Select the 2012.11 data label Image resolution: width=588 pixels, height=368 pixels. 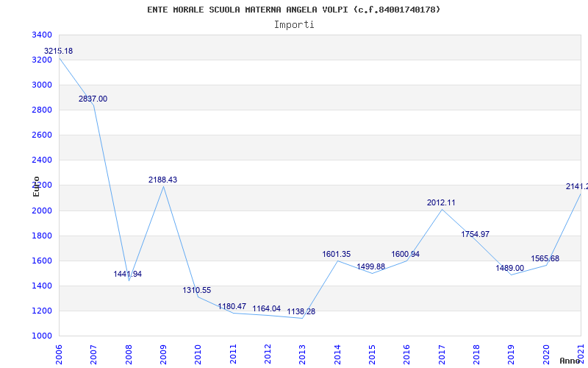click(441, 203)
